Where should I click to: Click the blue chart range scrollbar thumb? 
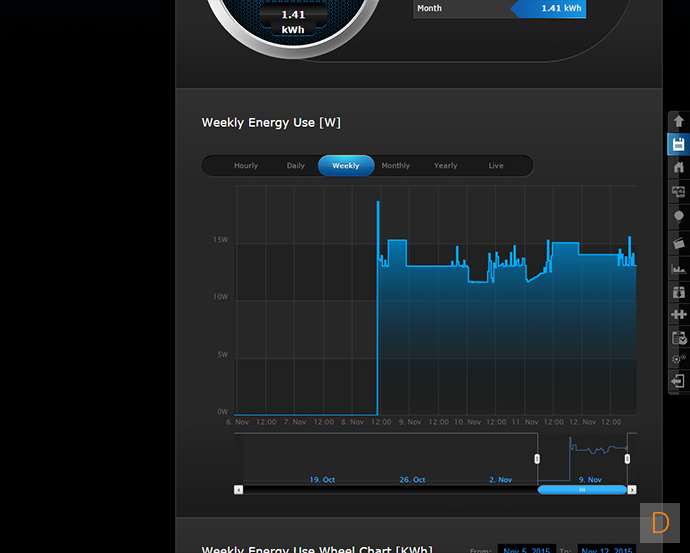coord(582,490)
